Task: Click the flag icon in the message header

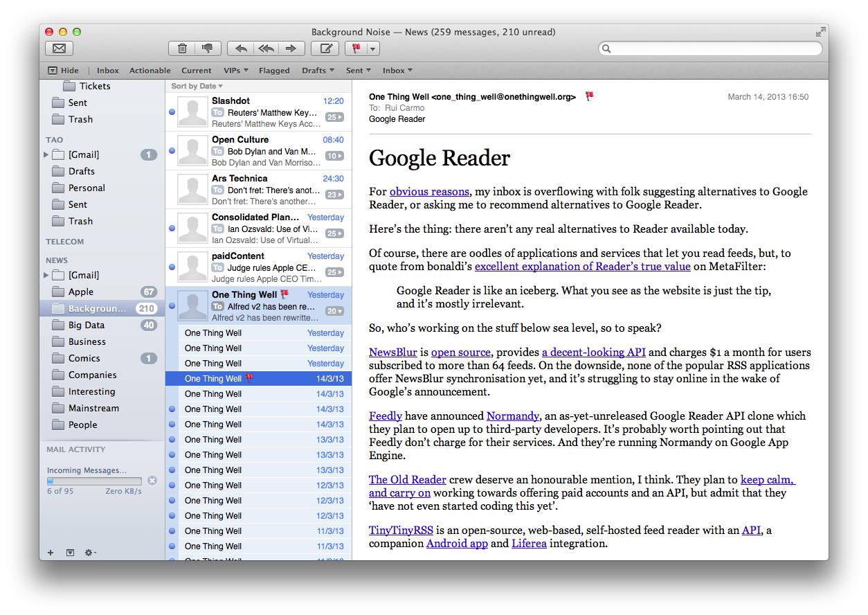Action: (589, 96)
